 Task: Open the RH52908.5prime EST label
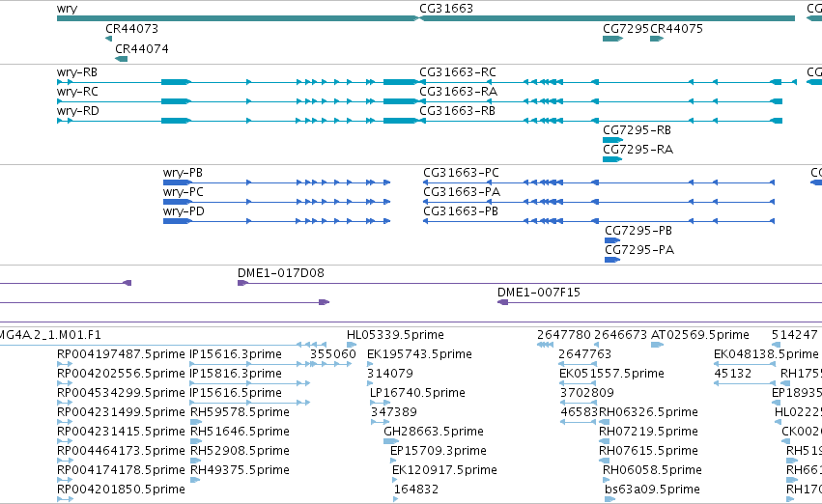pos(240,452)
